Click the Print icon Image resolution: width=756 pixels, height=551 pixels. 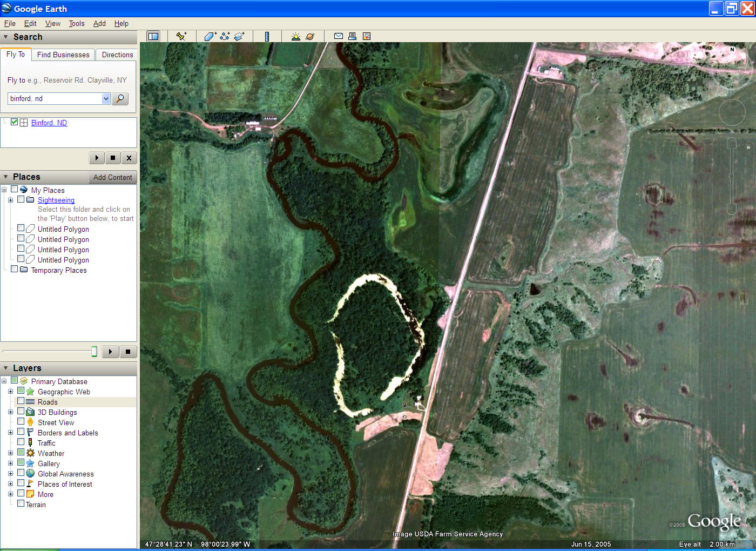352,36
